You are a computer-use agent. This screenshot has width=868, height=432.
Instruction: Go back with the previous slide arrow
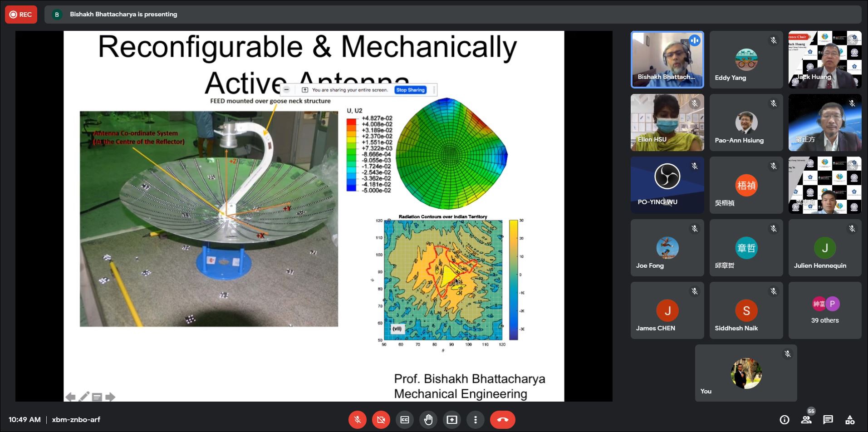[x=70, y=397]
